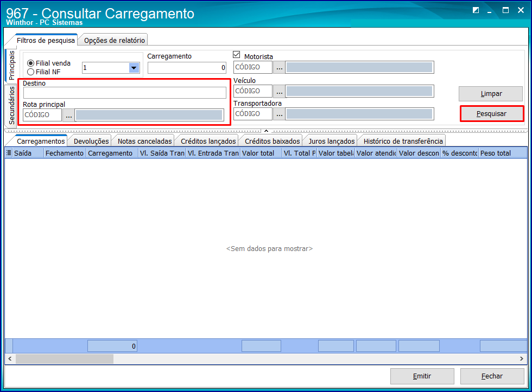This screenshot has width=532, height=392.
Task: Maximize the Consultar Carregamento window
Action: (505, 10)
